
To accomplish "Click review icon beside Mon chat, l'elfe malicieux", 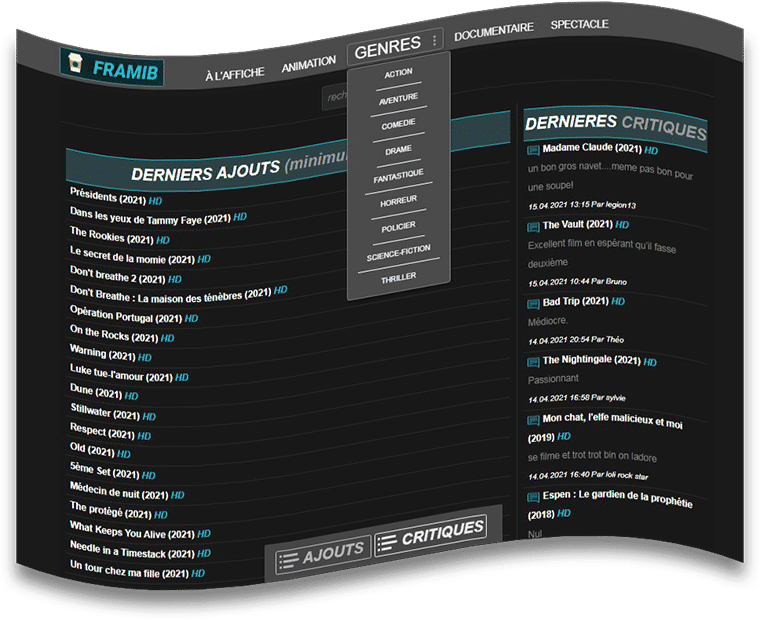I will [x=533, y=420].
